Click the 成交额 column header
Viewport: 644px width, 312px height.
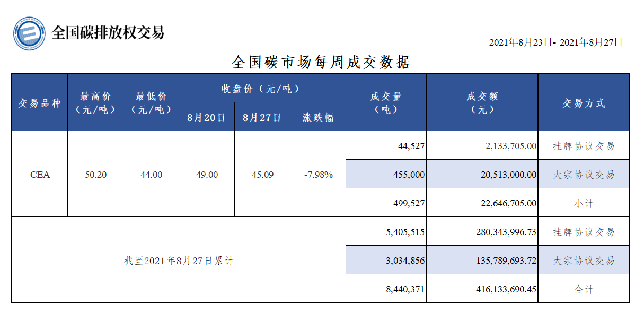tap(482, 103)
